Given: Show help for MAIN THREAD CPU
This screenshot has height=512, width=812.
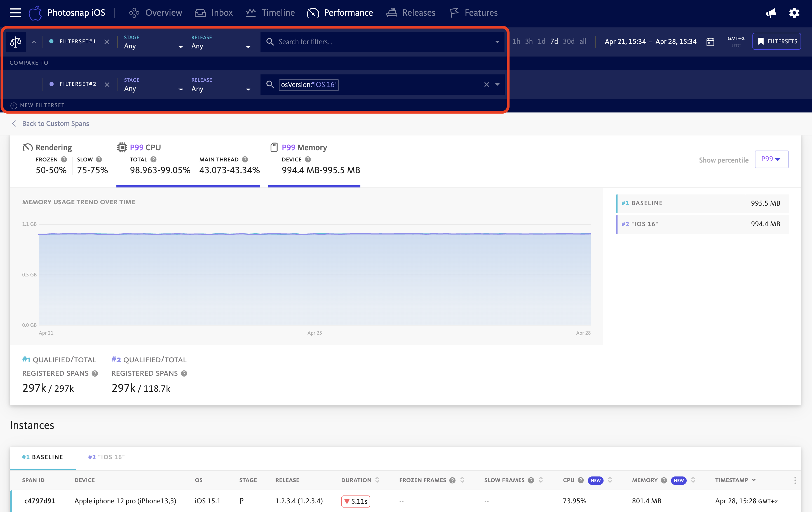Looking at the screenshot, I should pos(245,159).
